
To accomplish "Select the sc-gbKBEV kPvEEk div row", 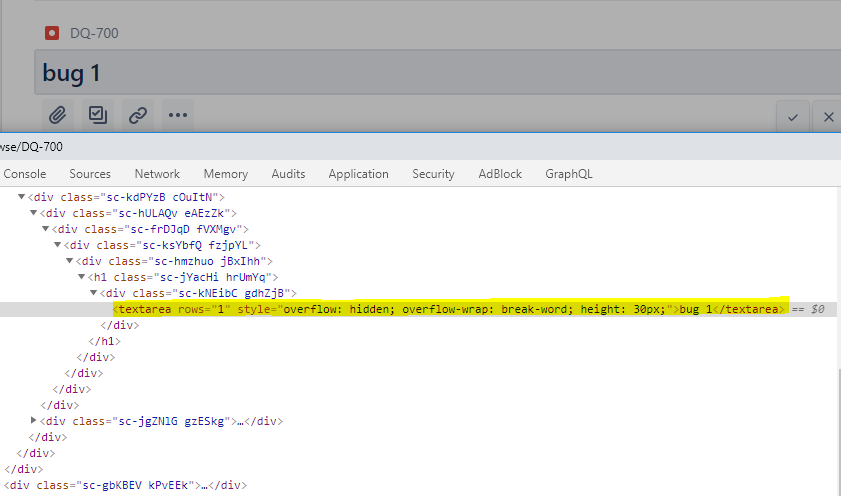I will [x=126, y=485].
